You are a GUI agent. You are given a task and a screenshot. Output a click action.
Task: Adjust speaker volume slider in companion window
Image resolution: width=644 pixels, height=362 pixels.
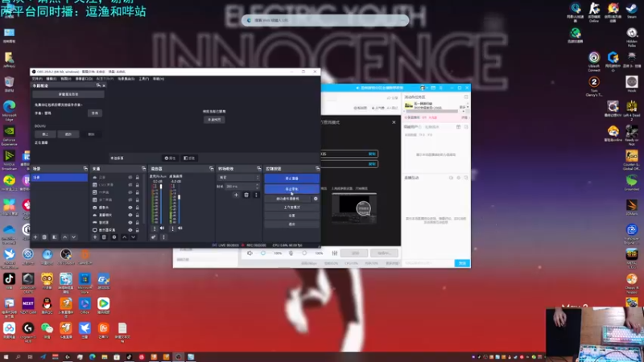pos(265,253)
